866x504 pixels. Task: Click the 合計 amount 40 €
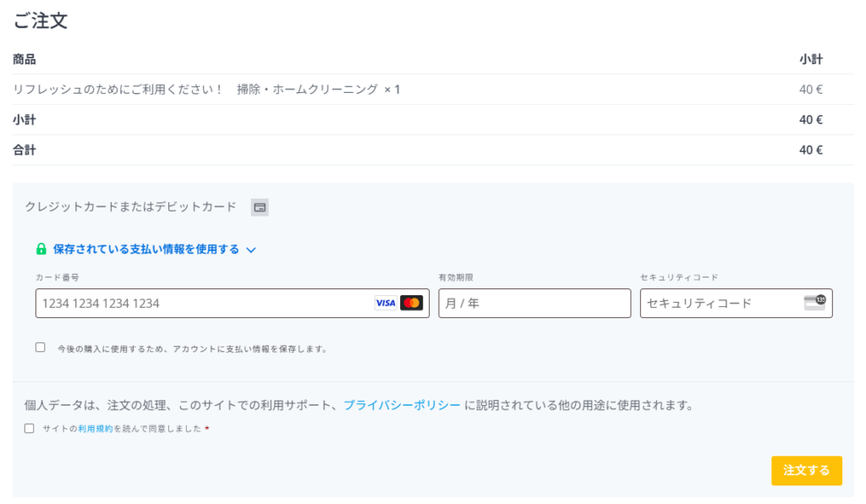811,151
